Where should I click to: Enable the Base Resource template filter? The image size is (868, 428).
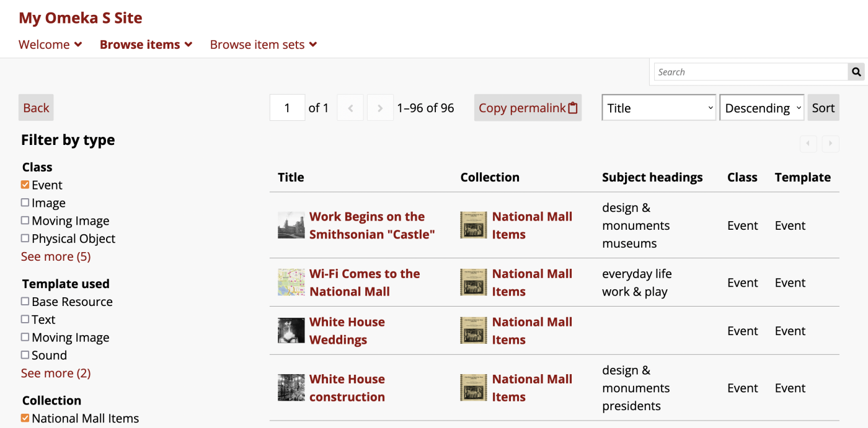point(25,301)
